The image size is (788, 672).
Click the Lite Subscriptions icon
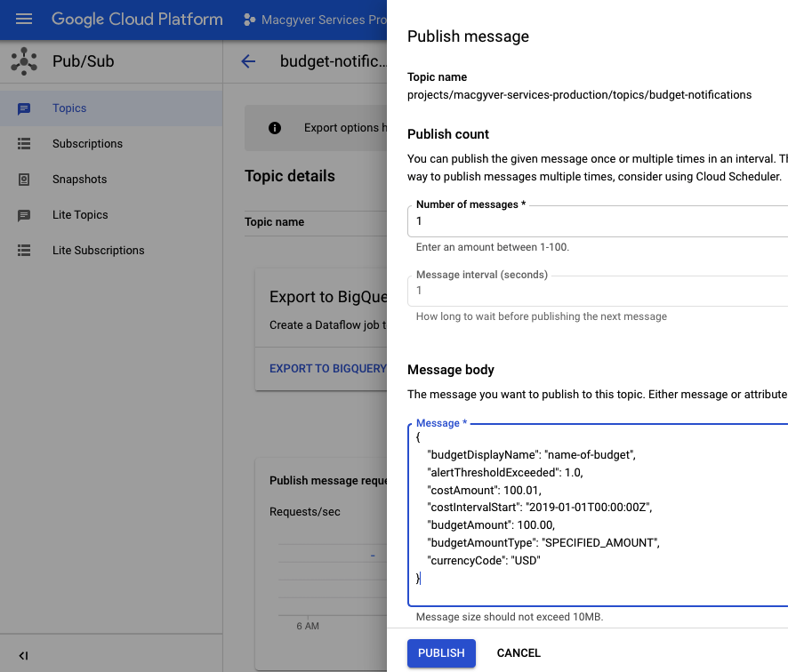coord(24,251)
